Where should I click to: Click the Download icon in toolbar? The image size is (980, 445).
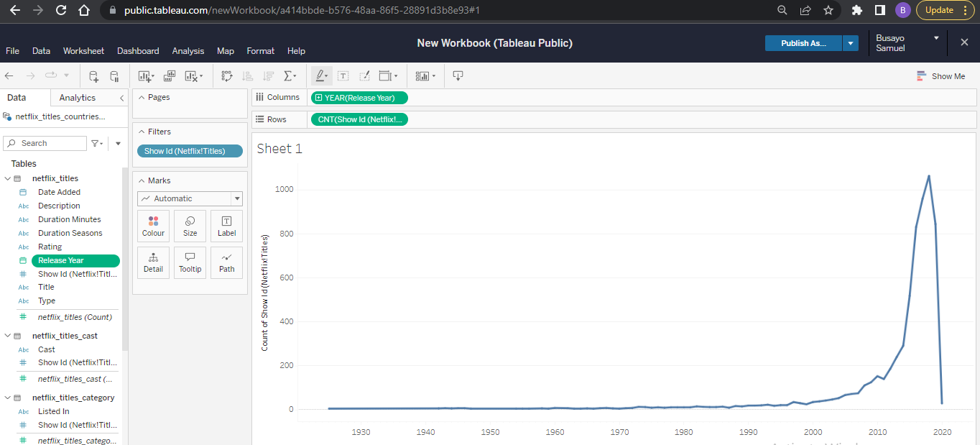(458, 76)
